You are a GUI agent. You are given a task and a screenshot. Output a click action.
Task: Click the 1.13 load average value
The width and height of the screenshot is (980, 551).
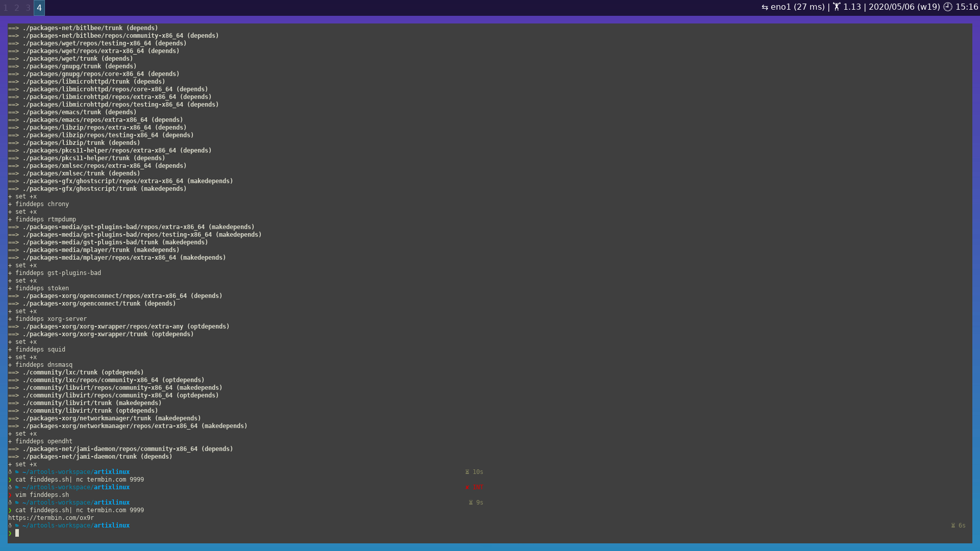[x=852, y=7]
